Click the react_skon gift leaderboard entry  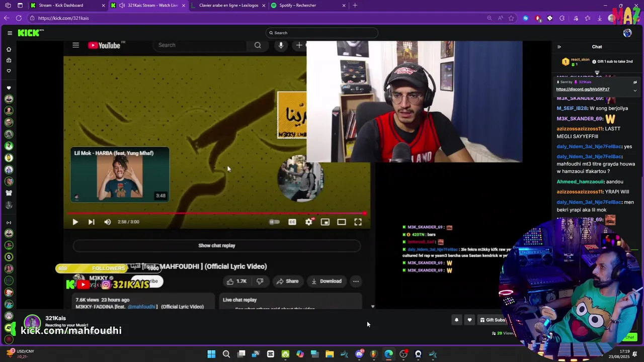[576, 61]
